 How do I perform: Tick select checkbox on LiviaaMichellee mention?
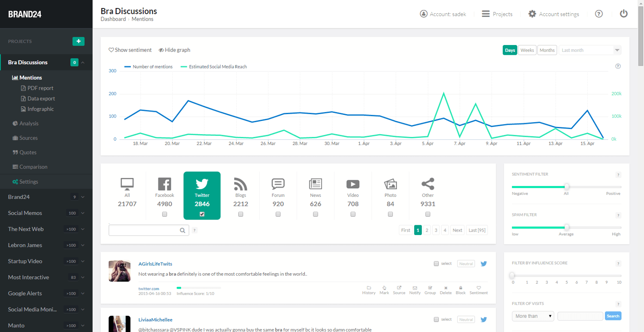(436, 320)
